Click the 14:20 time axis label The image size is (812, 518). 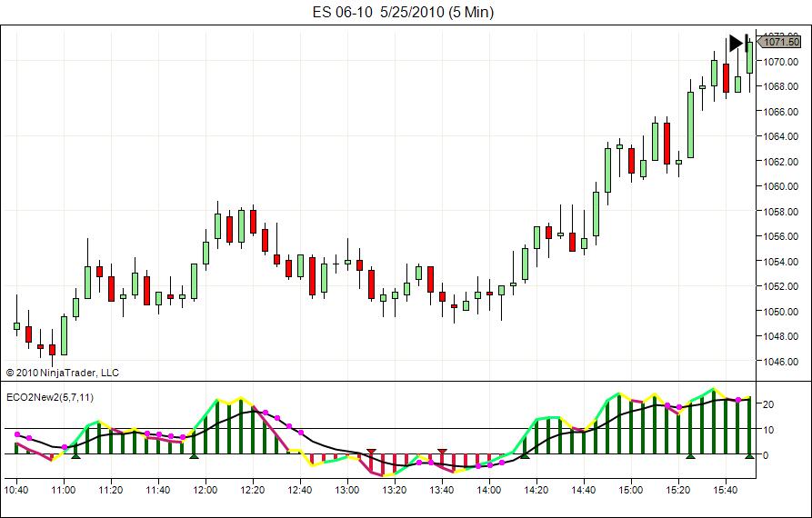coord(536,490)
